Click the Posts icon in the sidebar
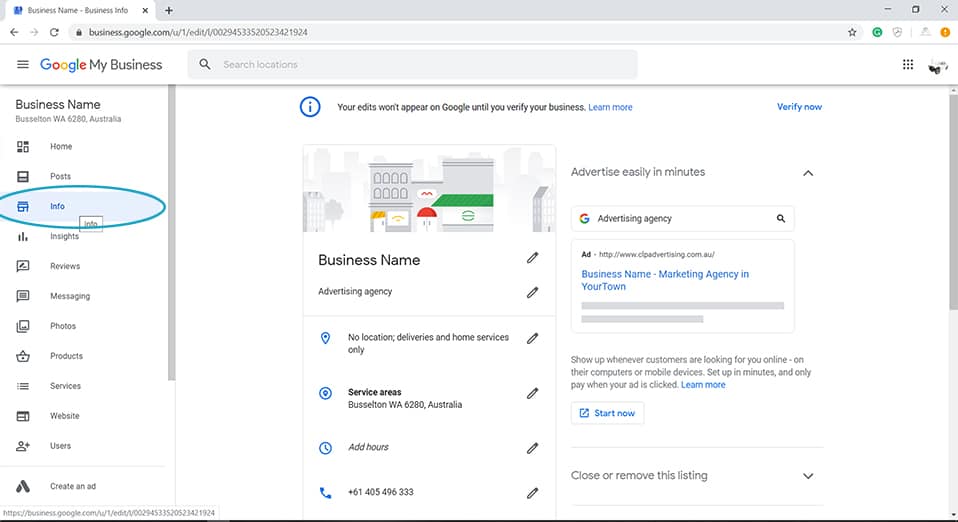The width and height of the screenshot is (958, 522). [23, 177]
